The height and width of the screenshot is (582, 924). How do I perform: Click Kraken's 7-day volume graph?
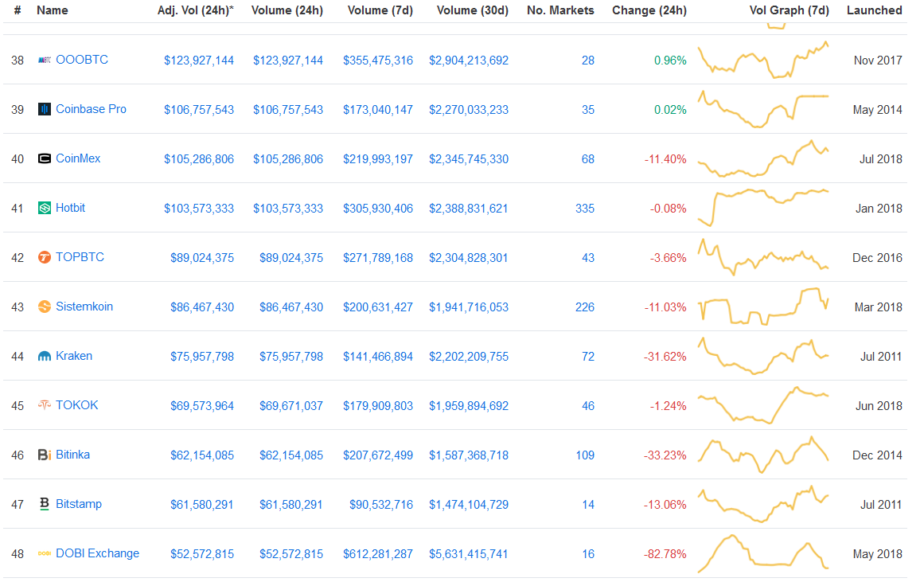click(x=762, y=356)
